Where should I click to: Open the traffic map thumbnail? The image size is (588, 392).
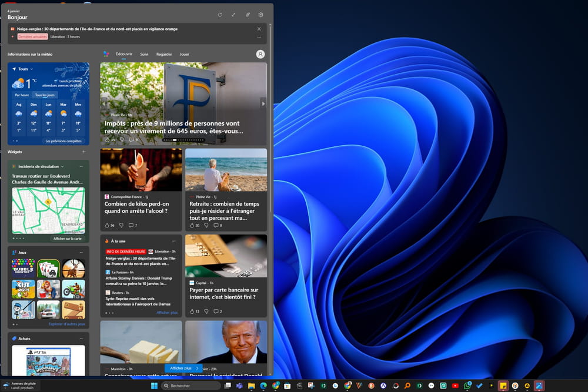tap(48, 210)
